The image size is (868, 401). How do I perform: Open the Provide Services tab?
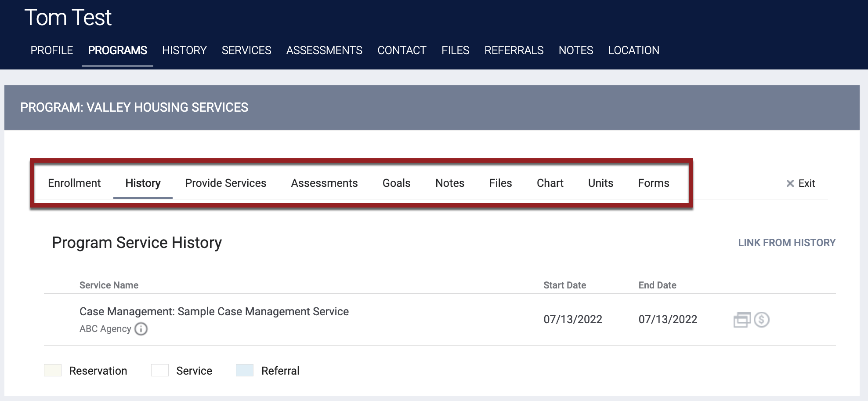tap(225, 183)
